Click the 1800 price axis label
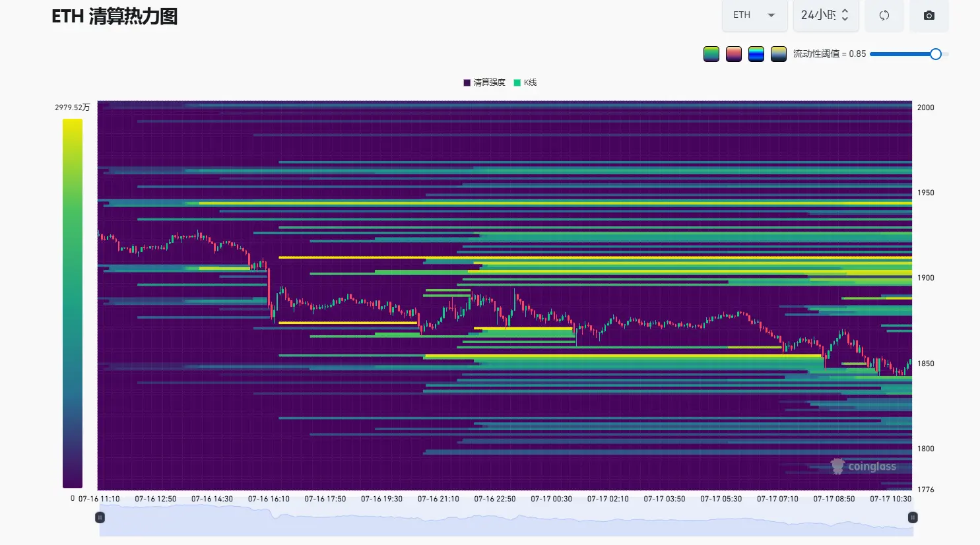 click(926, 449)
